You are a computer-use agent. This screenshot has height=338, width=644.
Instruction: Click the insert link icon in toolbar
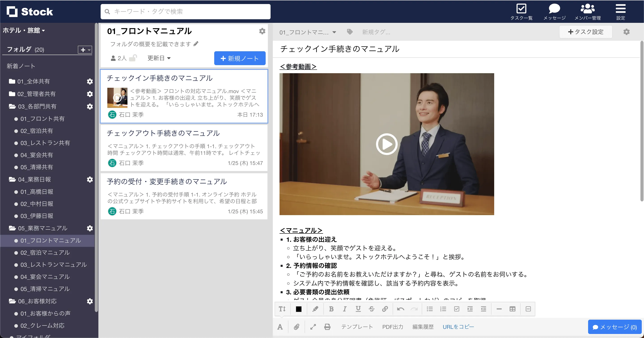[385, 309]
